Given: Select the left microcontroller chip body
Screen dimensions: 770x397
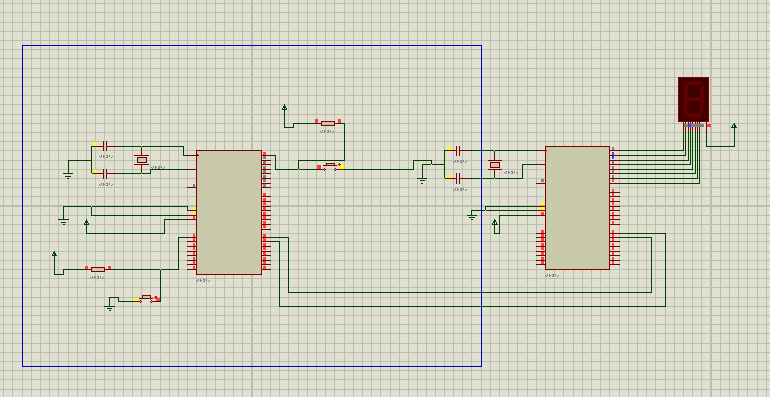Looking at the screenshot, I should (229, 212).
